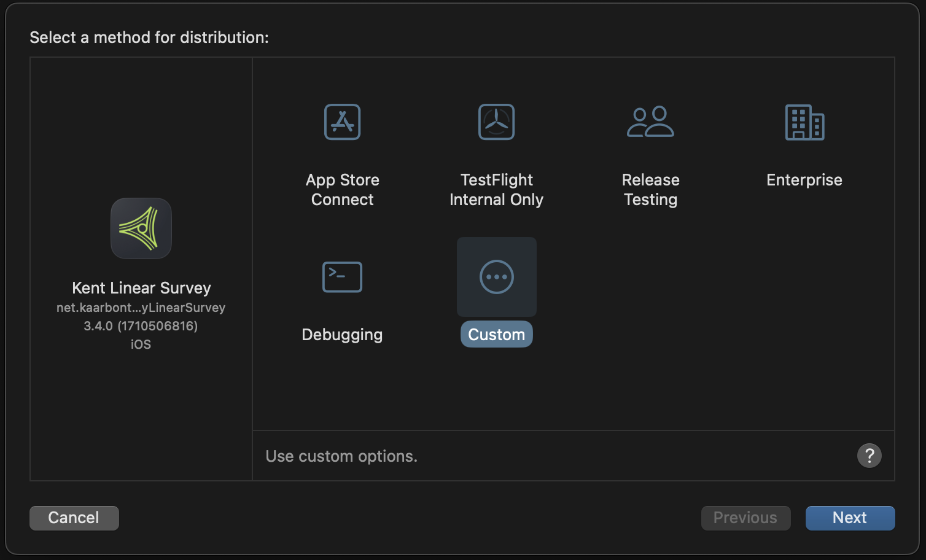
Task: Click the version text 3.4.0 (1710506816)
Action: 141,326
